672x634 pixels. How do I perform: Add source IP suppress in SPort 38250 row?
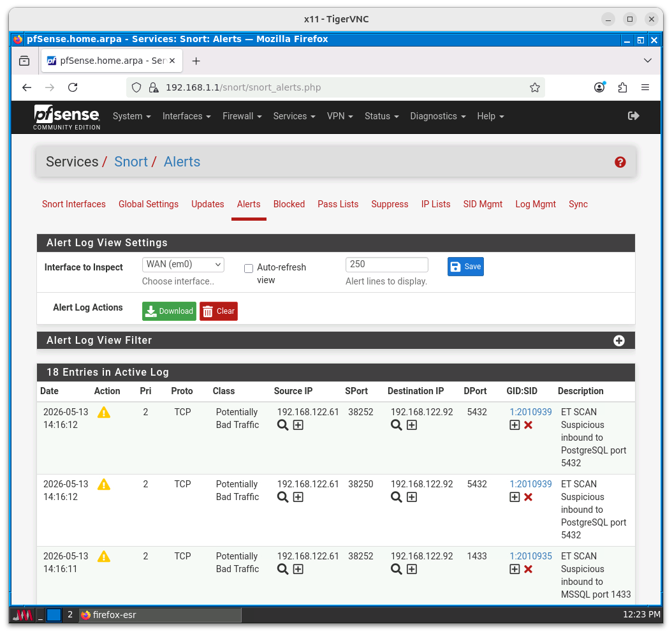tap(298, 498)
